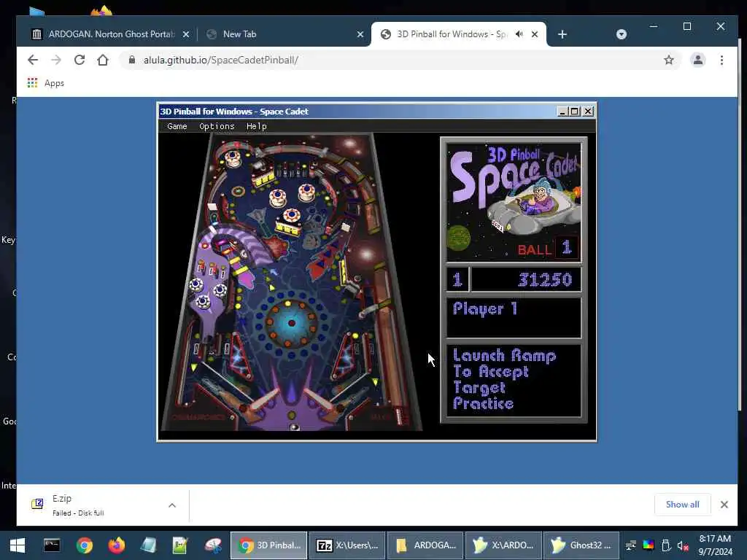Mute the pinball tab audio icon

519,34
